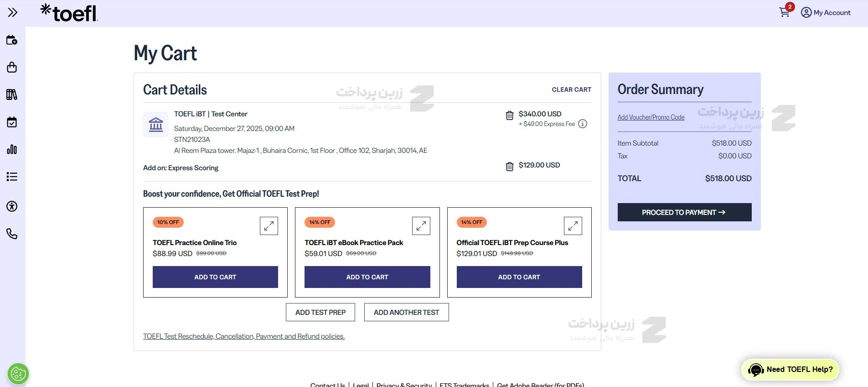This screenshot has height=387, width=868.
Task: Click the shopping bag sidebar icon
Action: pyautogui.click(x=12, y=68)
